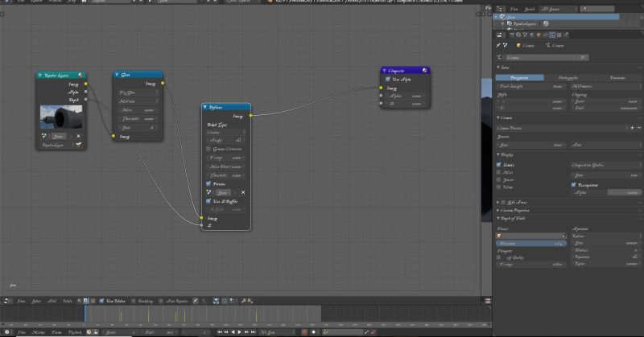Expand the Safe Areas panel
Image resolution: width=644 pixels, height=337 pixels.
[x=498, y=203]
